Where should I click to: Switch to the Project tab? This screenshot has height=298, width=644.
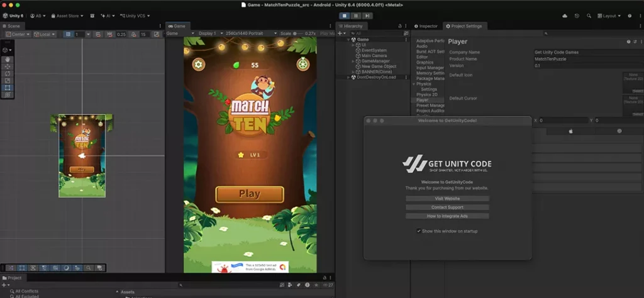pyautogui.click(x=13, y=278)
